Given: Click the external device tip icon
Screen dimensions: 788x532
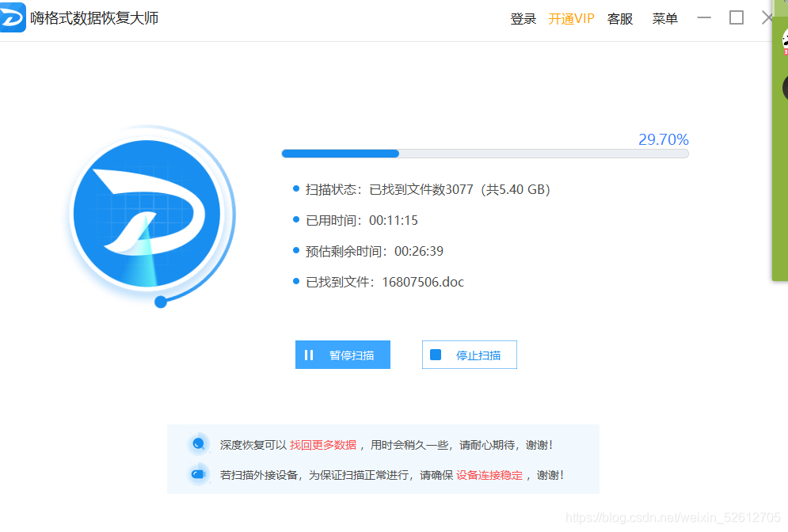Looking at the screenshot, I should [x=199, y=474].
